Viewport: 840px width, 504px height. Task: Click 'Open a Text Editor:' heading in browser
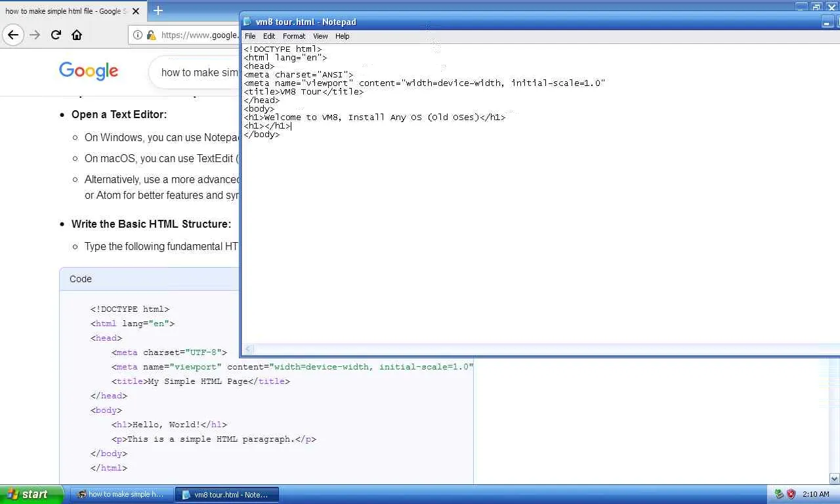[119, 114]
